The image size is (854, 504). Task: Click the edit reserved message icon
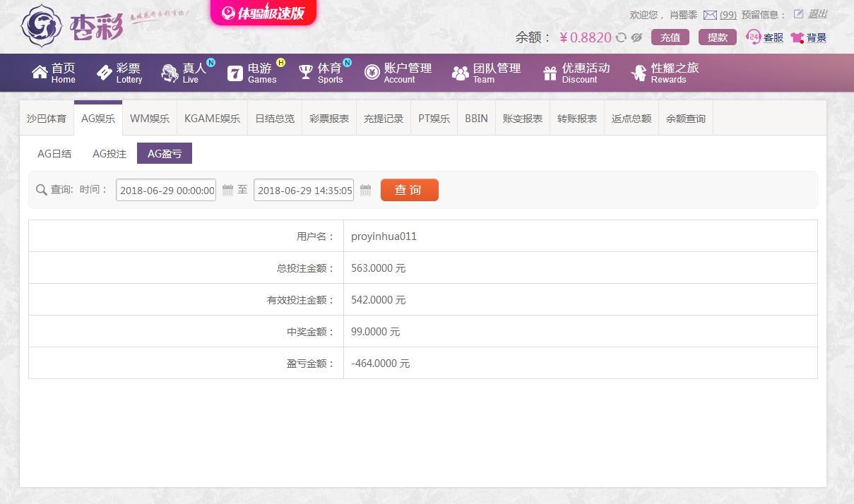(798, 14)
